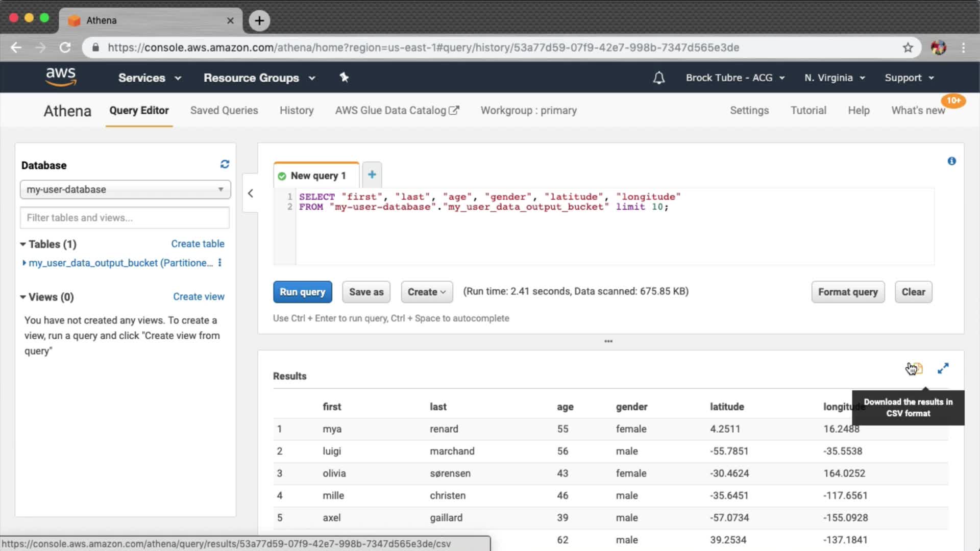
Task: Collapse the Views (0) section
Action: click(x=23, y=297)
